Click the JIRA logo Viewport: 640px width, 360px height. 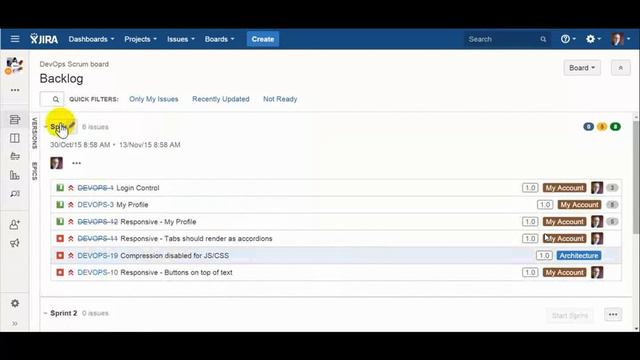click(x=44, y=39)
